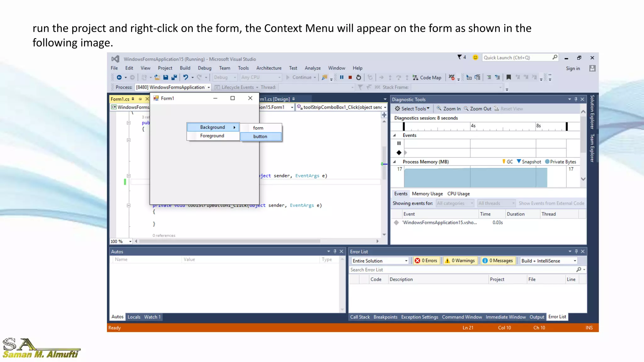This screenshot has height=362, width=644.
Task: Open the 100 % zoom dropdown
Action: point(130,241)
